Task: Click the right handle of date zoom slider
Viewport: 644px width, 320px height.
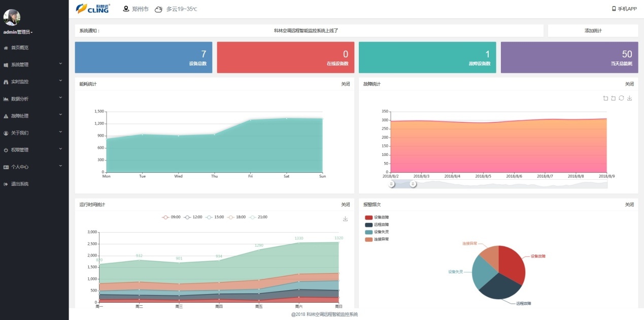Action: (413, 184)
